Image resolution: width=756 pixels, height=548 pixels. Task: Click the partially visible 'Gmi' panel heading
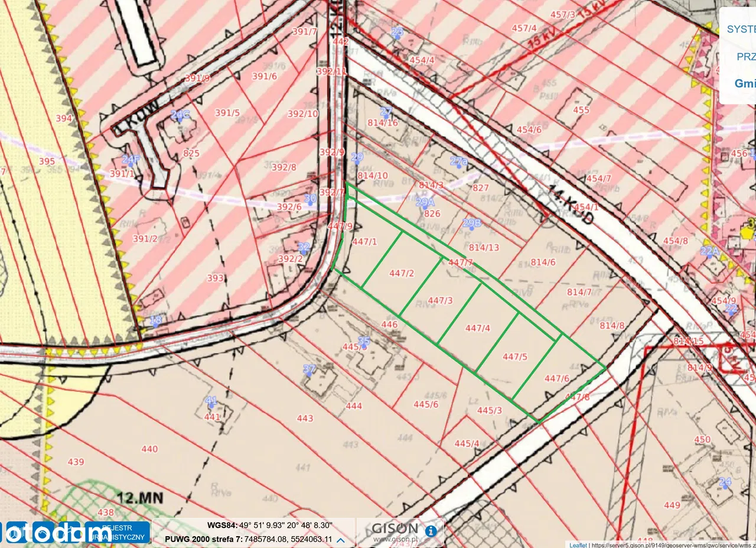point(744,83)
